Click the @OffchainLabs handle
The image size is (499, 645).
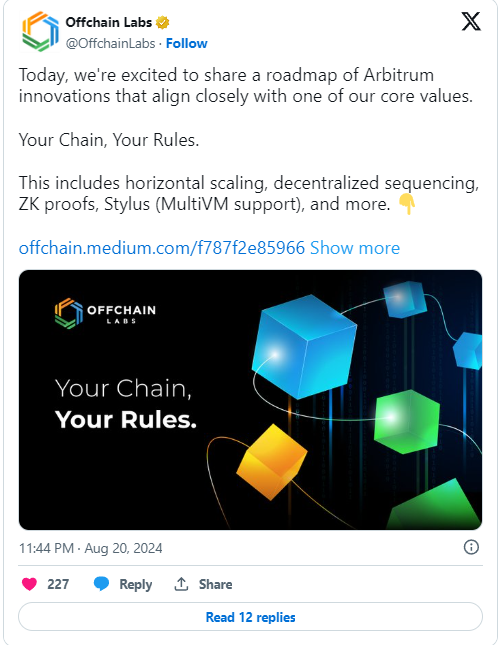point(110,44)
